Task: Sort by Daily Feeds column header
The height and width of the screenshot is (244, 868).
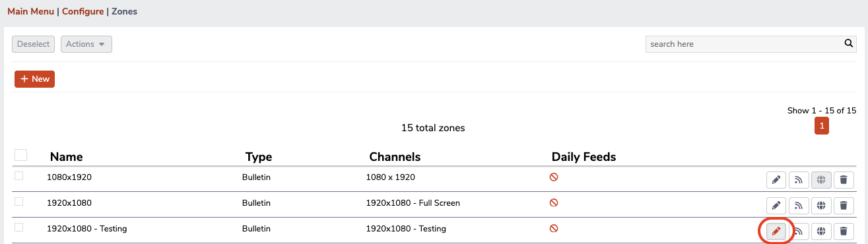Action: tap(584, 157)
